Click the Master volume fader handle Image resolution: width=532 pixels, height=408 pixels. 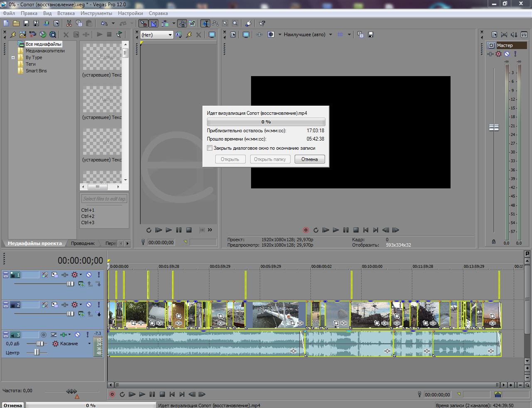(494, 128)
